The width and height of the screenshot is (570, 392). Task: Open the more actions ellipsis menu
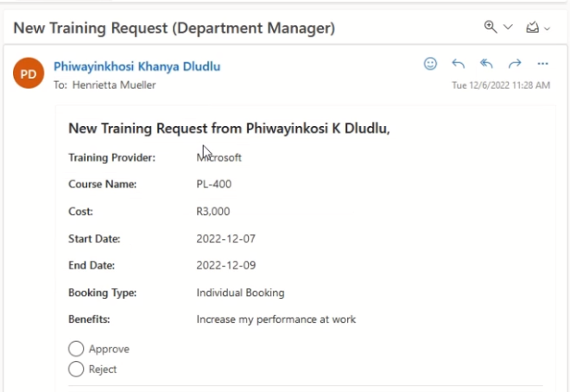point(542,64)
